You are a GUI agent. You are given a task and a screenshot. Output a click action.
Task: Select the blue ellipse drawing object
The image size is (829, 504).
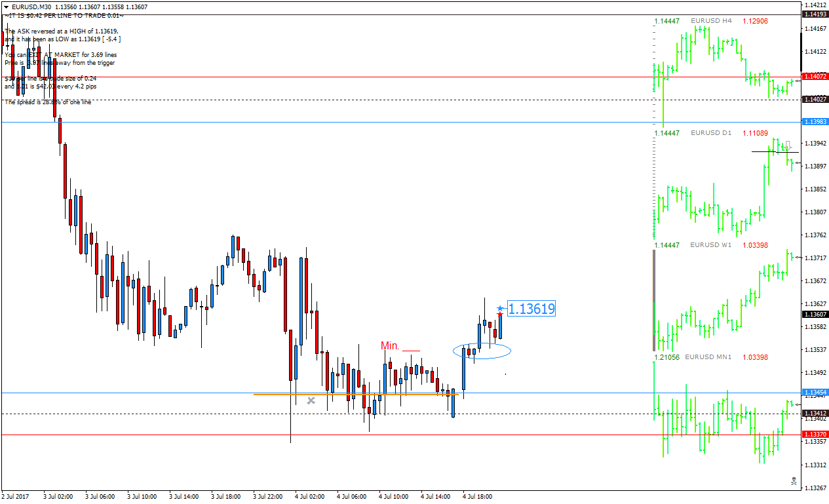[x=482, y=351]
